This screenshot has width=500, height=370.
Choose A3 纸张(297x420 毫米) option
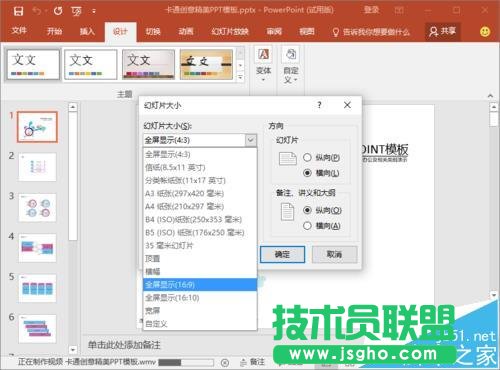(x=200, y=193)
